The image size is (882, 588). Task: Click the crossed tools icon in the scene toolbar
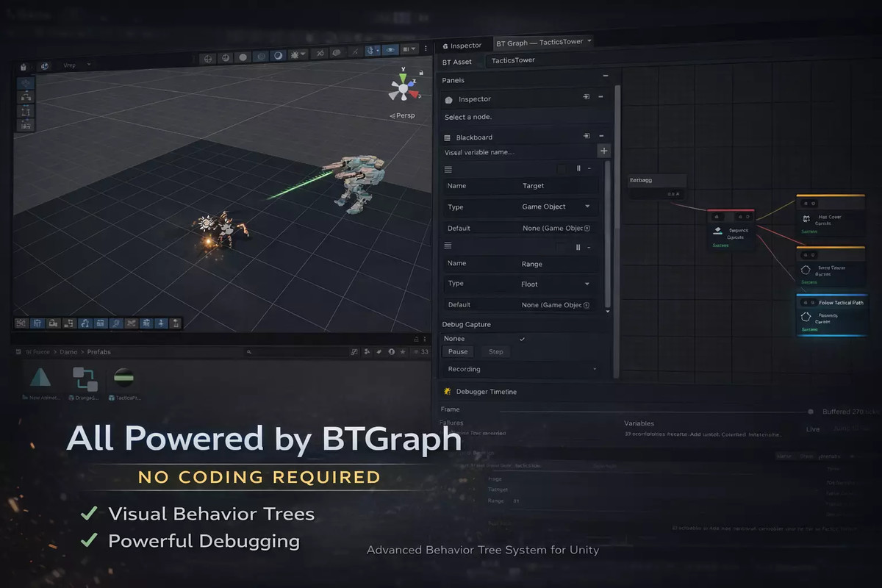[x=320, y=53]
